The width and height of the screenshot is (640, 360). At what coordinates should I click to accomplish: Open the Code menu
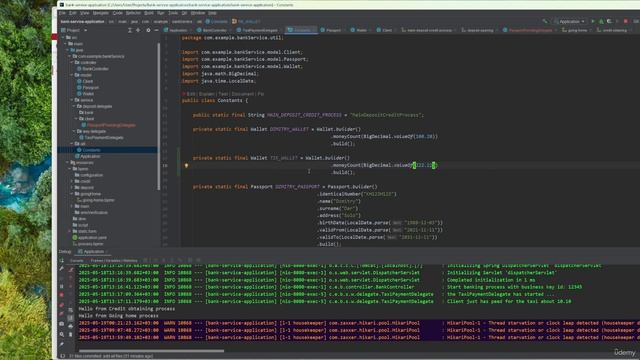(118, 13)
